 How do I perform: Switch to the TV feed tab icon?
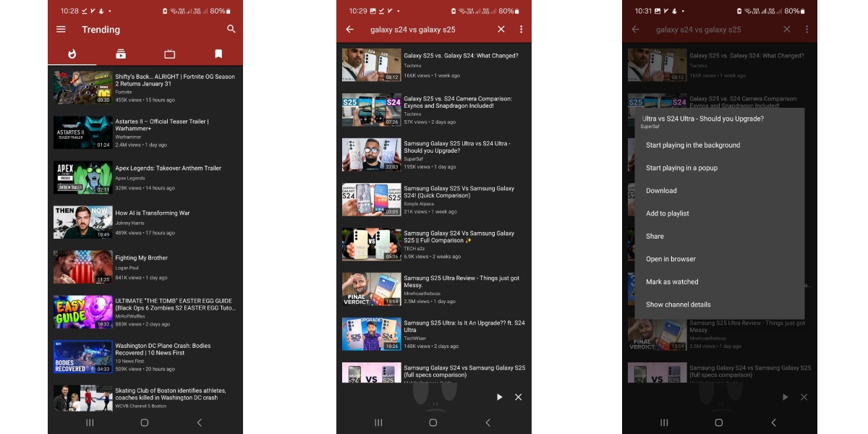tap(169, 54)
